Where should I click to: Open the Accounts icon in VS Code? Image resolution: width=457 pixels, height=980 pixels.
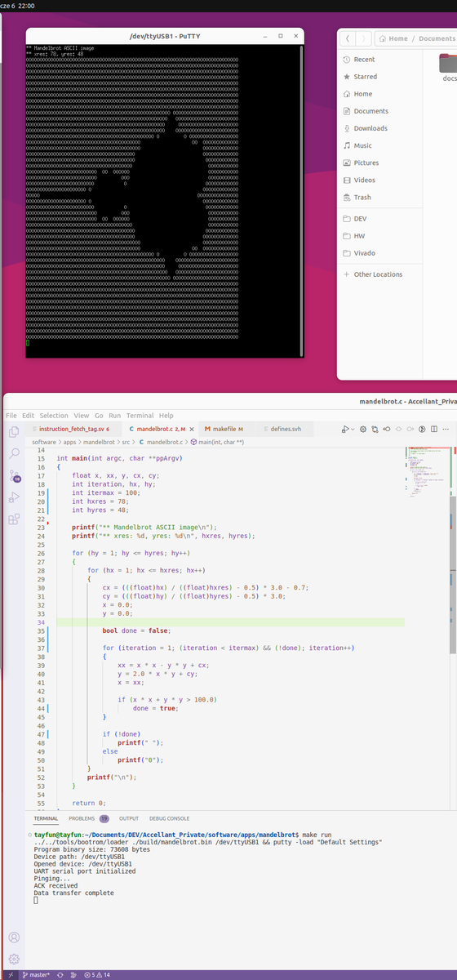tap(14, 937)
